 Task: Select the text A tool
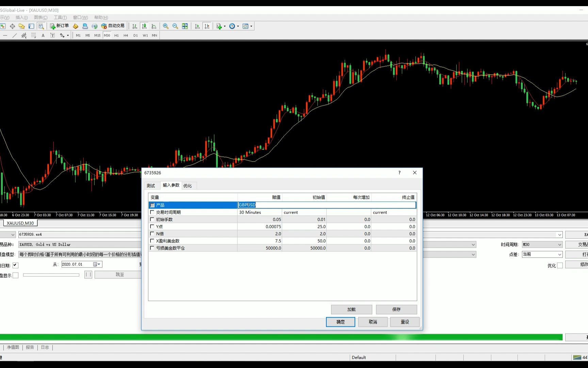click(x=43, y=35)
